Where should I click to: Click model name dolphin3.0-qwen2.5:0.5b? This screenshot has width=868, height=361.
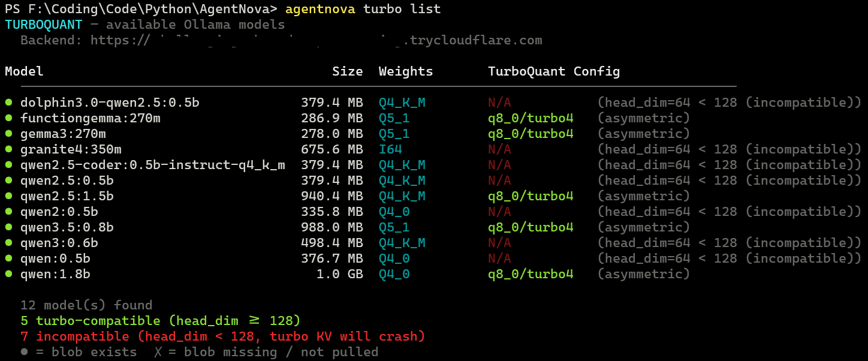[110, 103]
